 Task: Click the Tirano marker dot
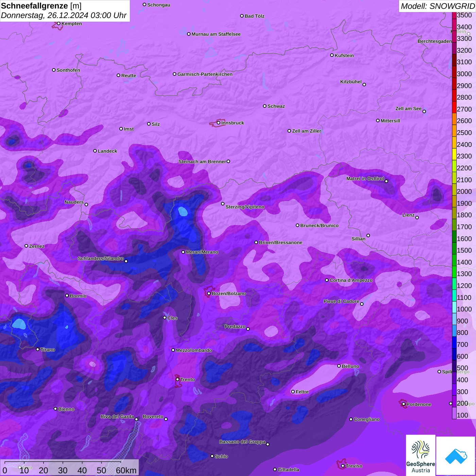coord(38,349)
